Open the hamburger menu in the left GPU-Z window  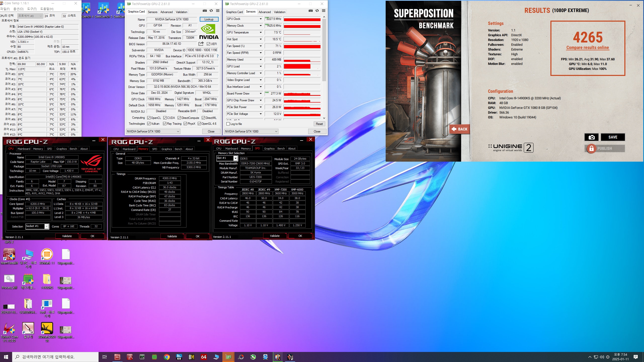(218, 11)
